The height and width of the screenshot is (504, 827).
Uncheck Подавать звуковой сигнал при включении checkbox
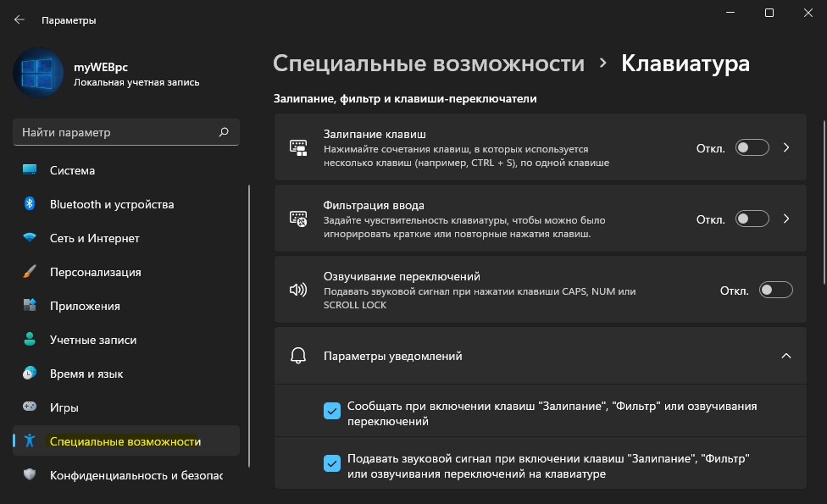tap(332, 463)
